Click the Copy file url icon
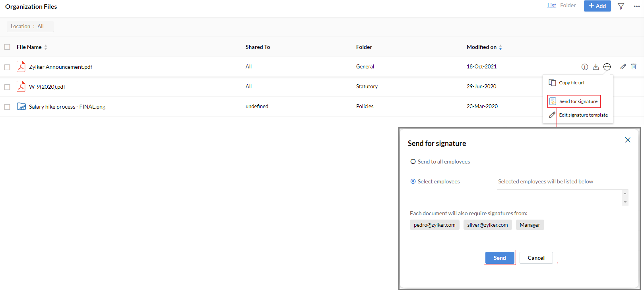The image size is (644, 292). click(552, 82)
